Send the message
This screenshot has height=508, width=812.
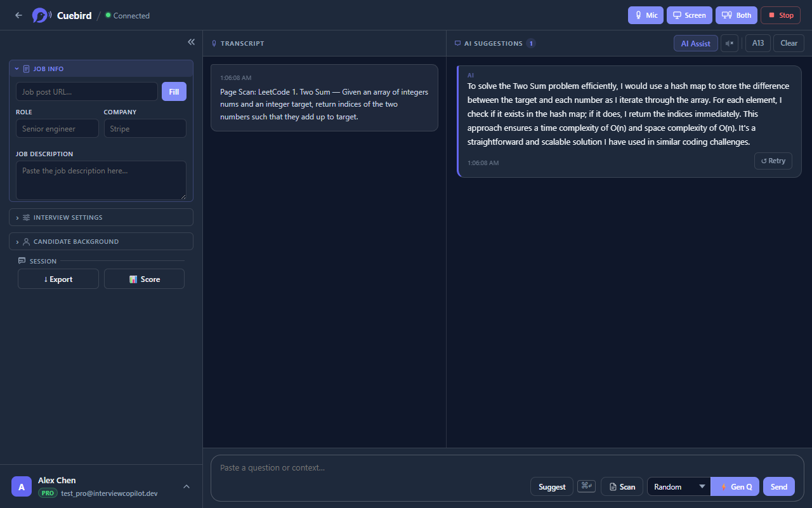pyautogui.click(x=779, y=487)
